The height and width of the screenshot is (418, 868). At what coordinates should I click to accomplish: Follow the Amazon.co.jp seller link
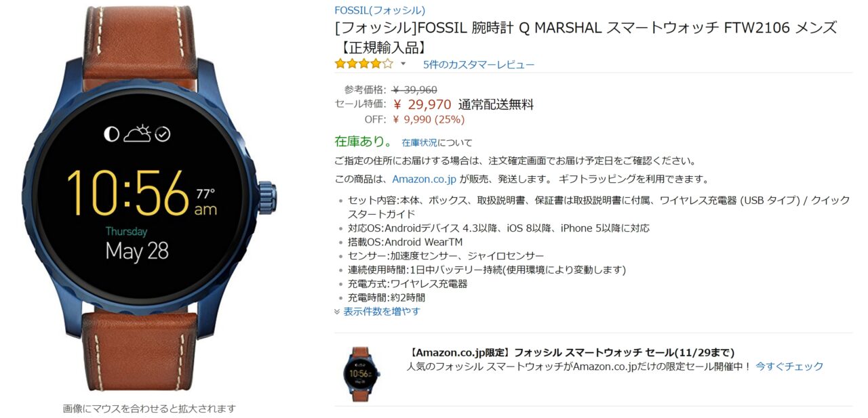(x=425, y=180)
